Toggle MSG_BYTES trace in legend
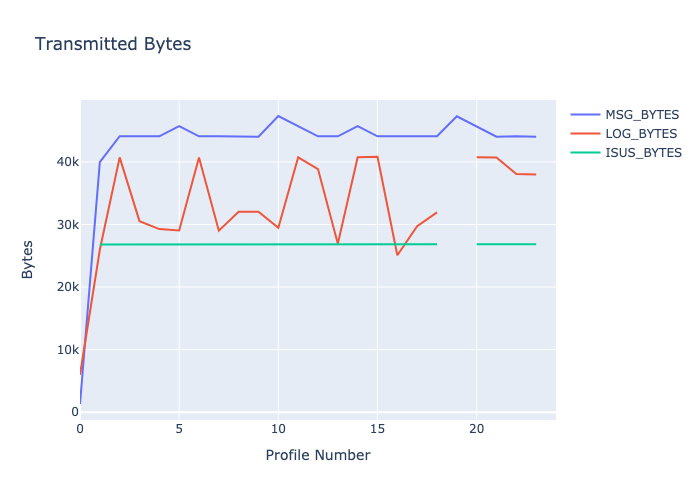 pos(640,114)
